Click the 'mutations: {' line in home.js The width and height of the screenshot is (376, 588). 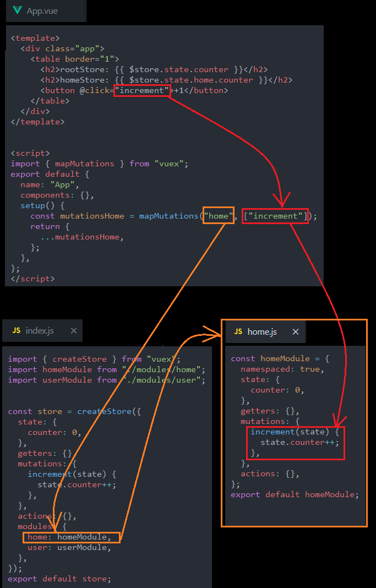[270, 422]
